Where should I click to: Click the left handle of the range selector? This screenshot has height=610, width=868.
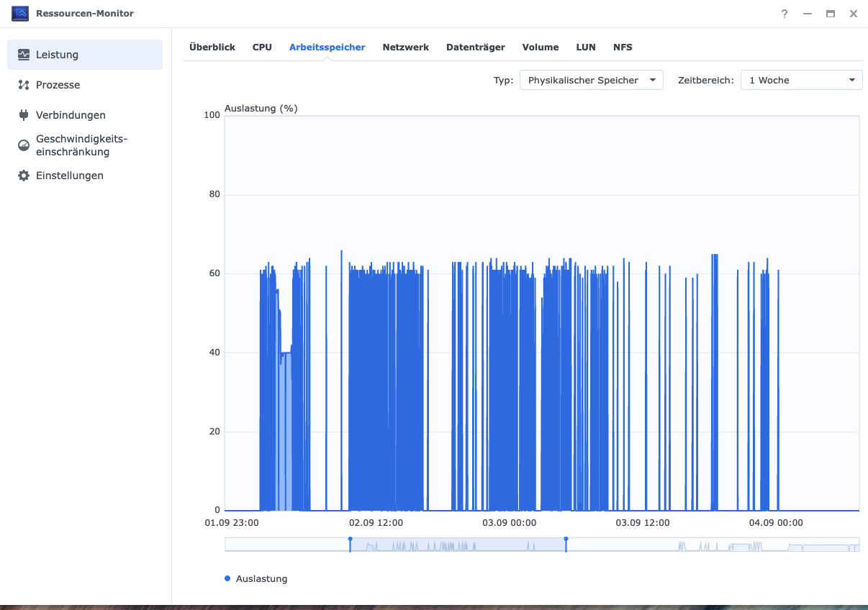pyautogui.click(x=351, y=544)
